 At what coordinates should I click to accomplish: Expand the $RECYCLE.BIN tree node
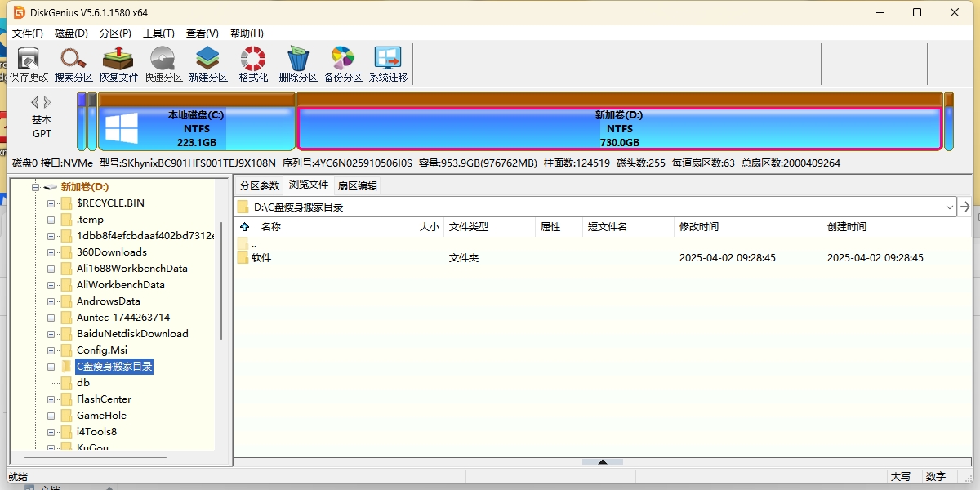51,203
